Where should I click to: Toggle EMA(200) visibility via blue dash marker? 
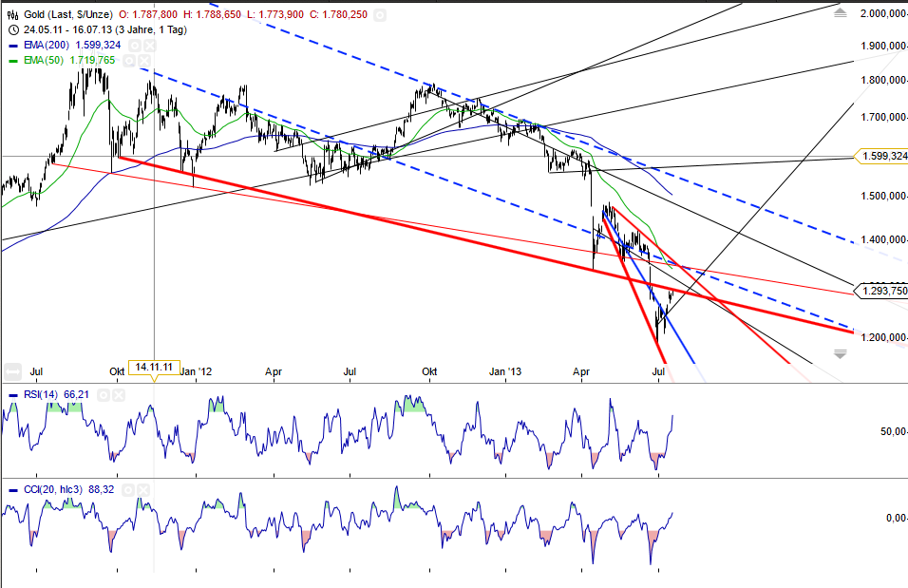click(11, 46)
